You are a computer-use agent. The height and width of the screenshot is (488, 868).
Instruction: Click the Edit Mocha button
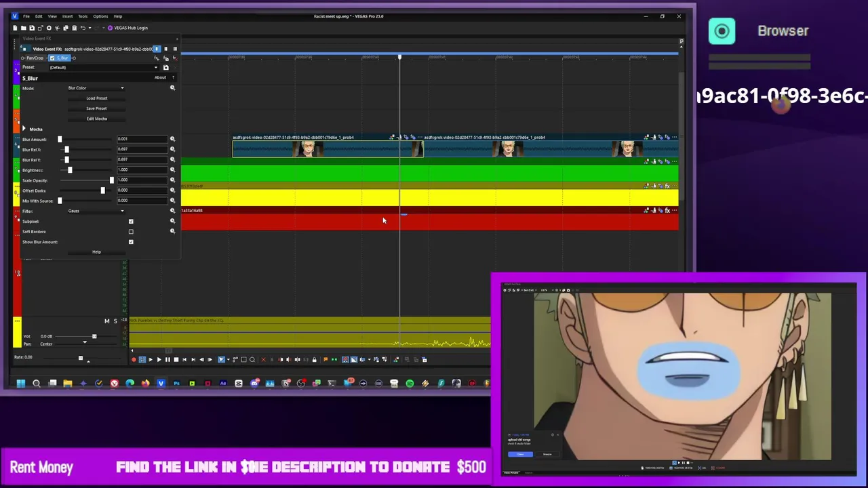96,119
